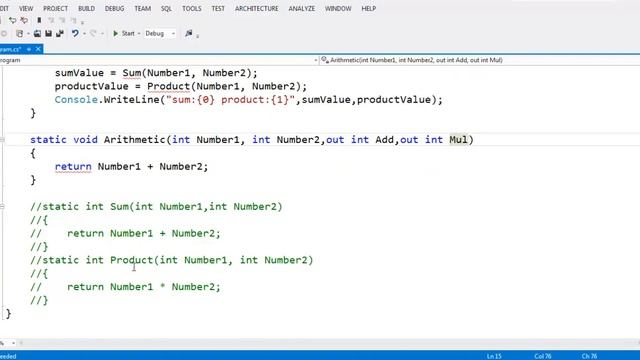Open the class navigation dropdown arrow

coord(316,60)
